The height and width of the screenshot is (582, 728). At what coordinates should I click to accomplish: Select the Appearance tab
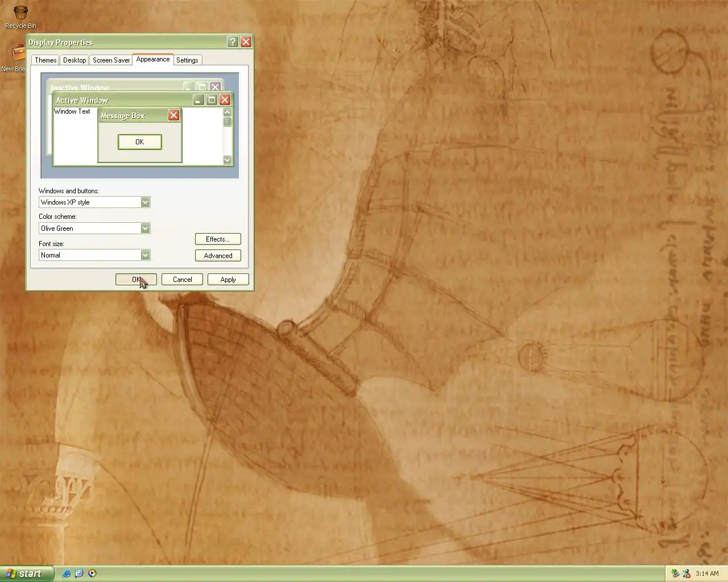pos(153,59)
